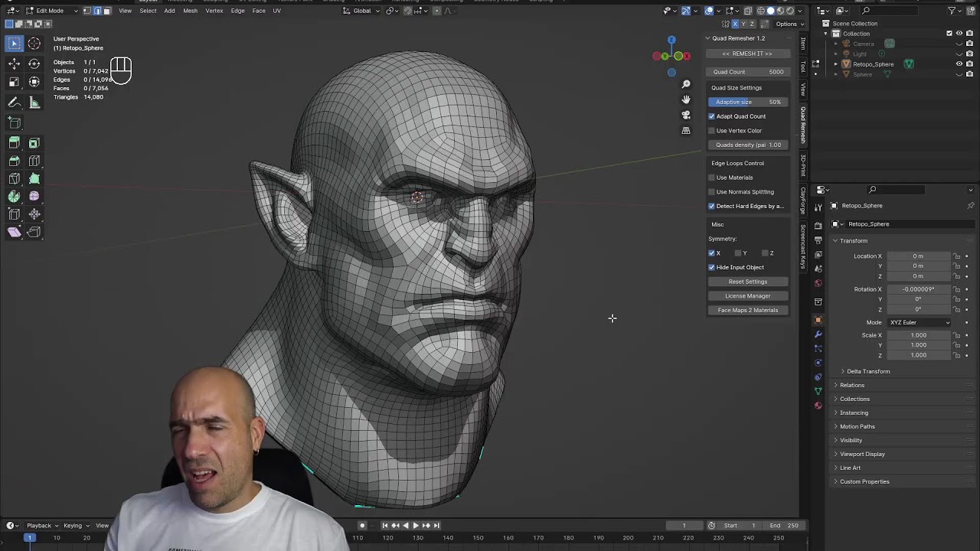
Task: Choose the Extrude Region tool
Action: [14, 143]
